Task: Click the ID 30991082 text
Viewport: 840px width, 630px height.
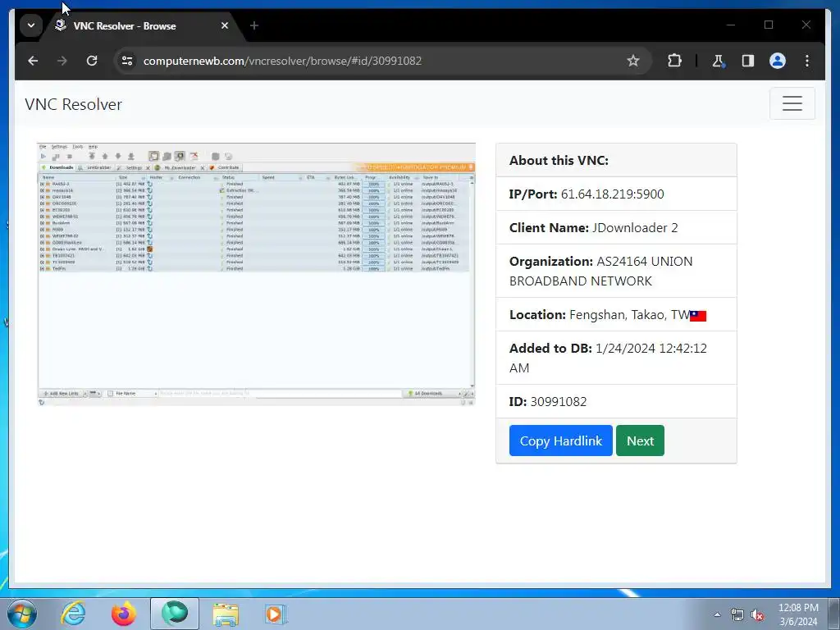Action: point(548,402)
